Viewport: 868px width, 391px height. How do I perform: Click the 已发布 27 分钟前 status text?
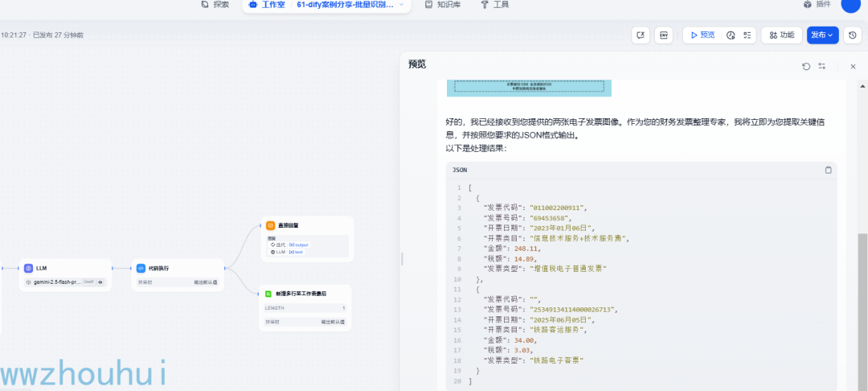click(x=58, y=35)
